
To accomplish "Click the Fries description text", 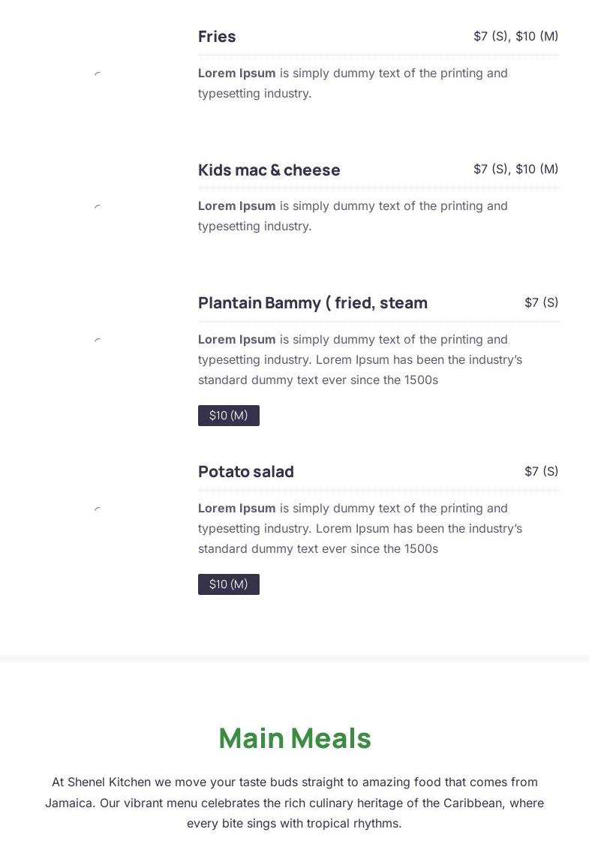I will [353, 83].
